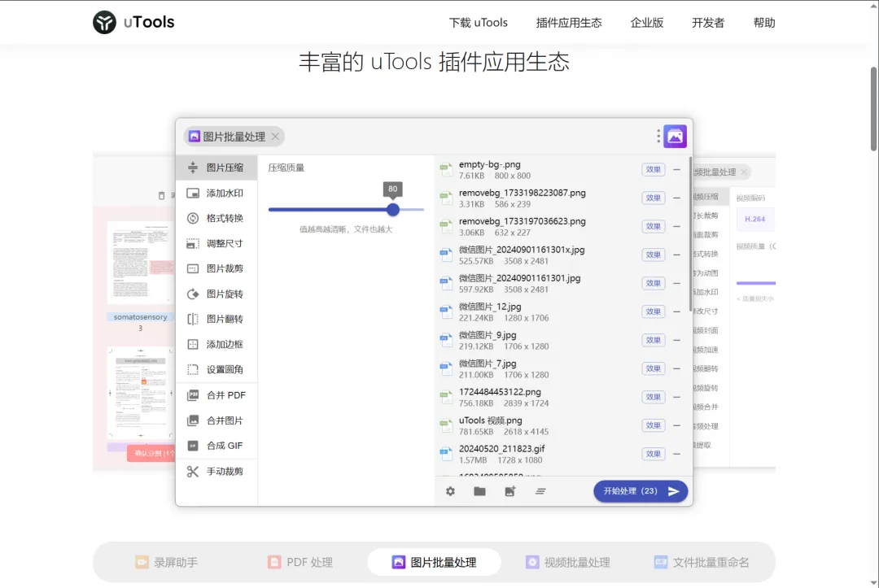Select 添加边框 tool
Image resolution: width=879 pixels, height=588 pixels.
point(216,344)
